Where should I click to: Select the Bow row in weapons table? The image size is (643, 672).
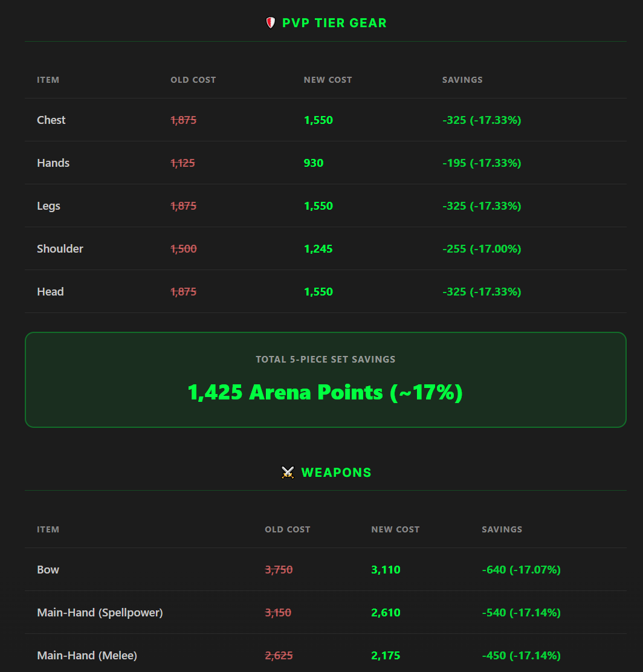click(x=48, y=570)
